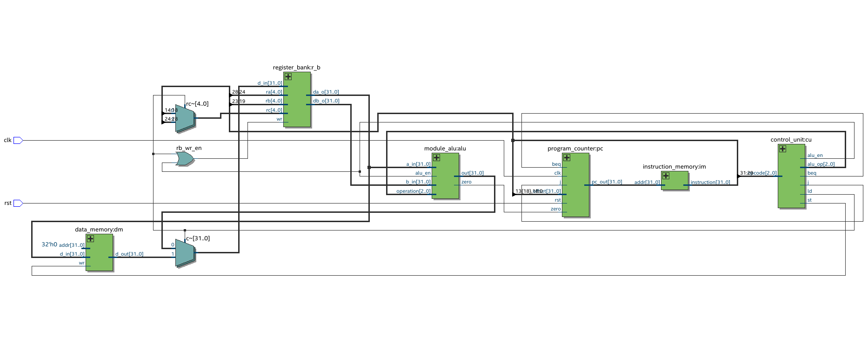The image size is (868, 346).
Task: Click the register_bank:r_b instance label
Action: pyautogui.click(x=296, y=68)
